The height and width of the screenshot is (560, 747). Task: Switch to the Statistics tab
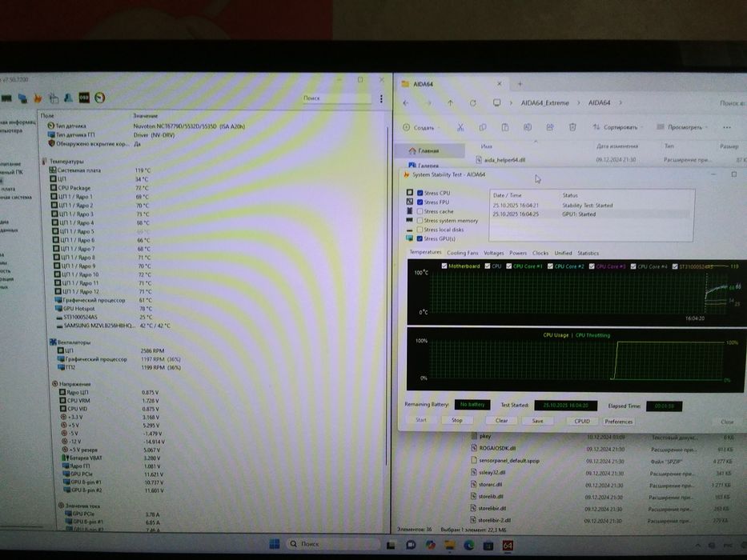(588, 254)
